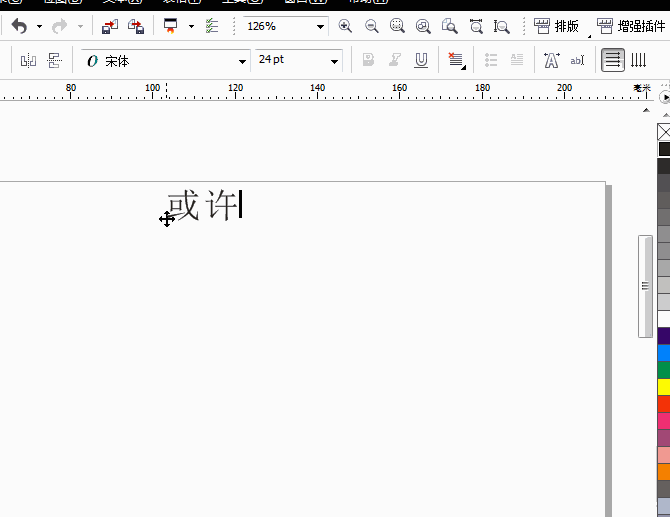
Task: Expand the 宋体 font list dropdown arrow
Action: tap(242, 62)
